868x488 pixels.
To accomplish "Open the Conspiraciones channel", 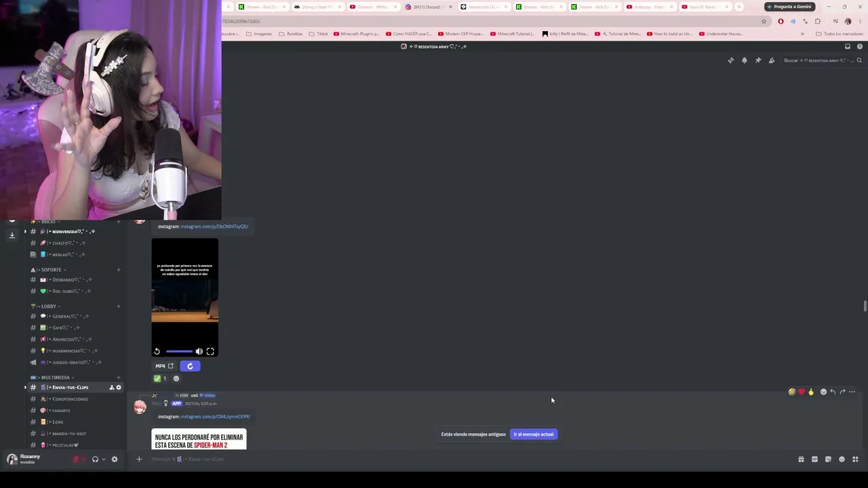I will pos(75,399).
